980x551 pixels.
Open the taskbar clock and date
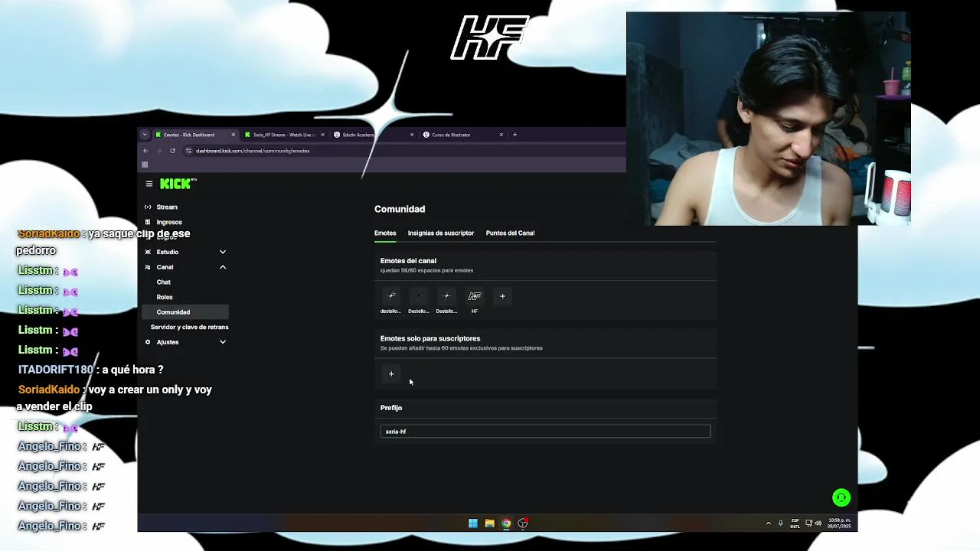click(x=839, y=523)
